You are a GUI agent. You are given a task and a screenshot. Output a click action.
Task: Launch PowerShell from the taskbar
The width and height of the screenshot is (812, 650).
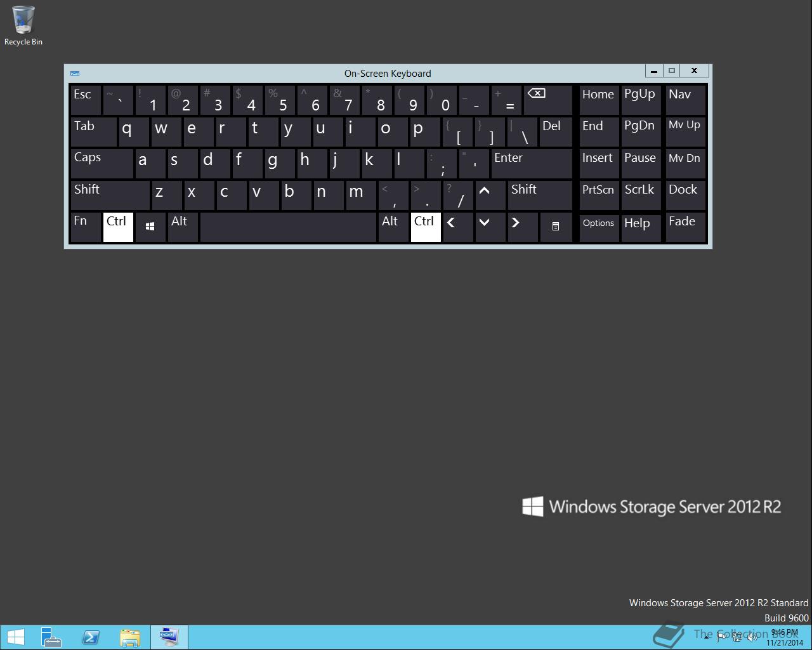90,637
